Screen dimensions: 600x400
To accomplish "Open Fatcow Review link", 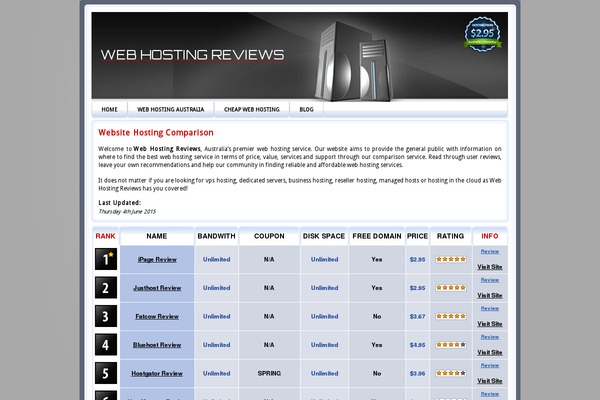I will [157, 317].
